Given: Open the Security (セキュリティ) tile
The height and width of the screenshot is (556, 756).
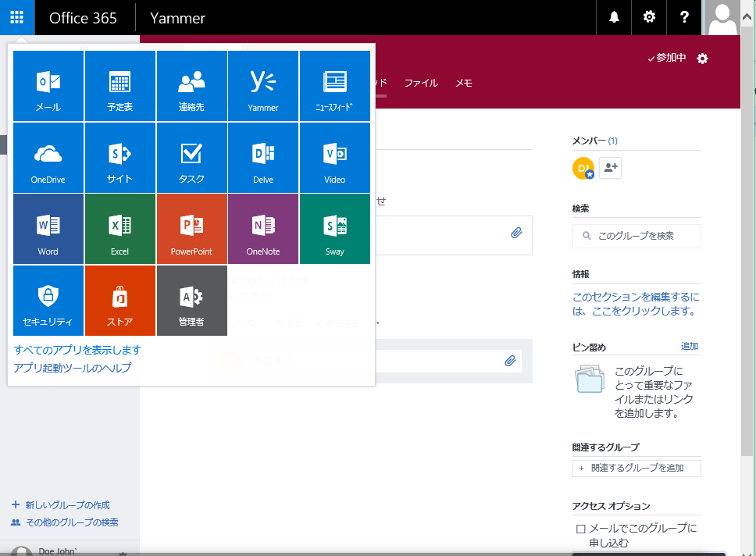Looking at the screenshot, I should click(48, 301).
